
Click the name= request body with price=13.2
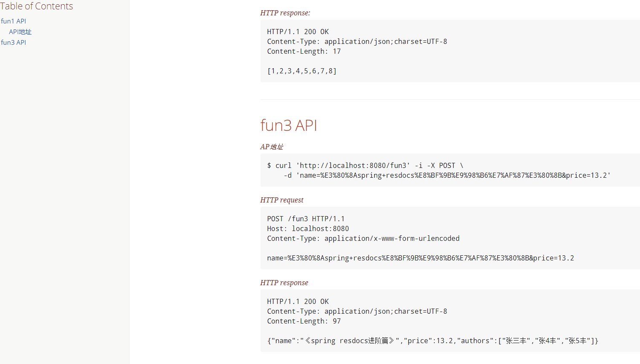click(420, 258)
